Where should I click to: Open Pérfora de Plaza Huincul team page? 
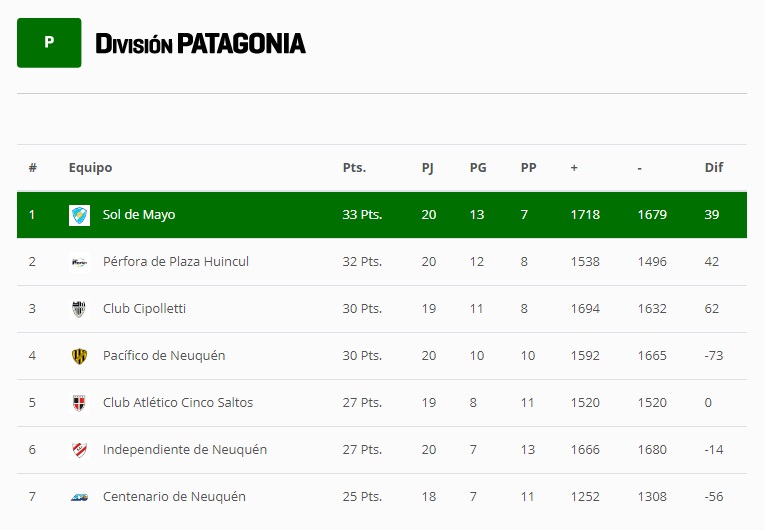pos(176,262)
